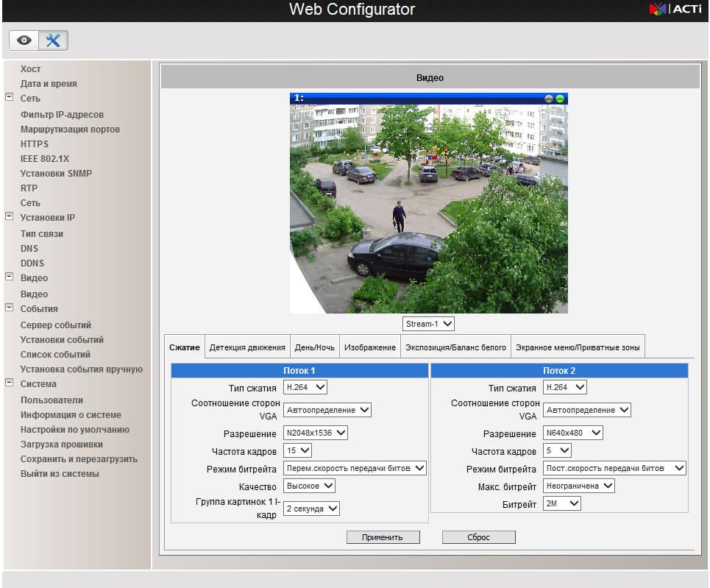The image size is (710, 588).
Task: Collapse the Сеть tree section
Action: click(9, 97)
